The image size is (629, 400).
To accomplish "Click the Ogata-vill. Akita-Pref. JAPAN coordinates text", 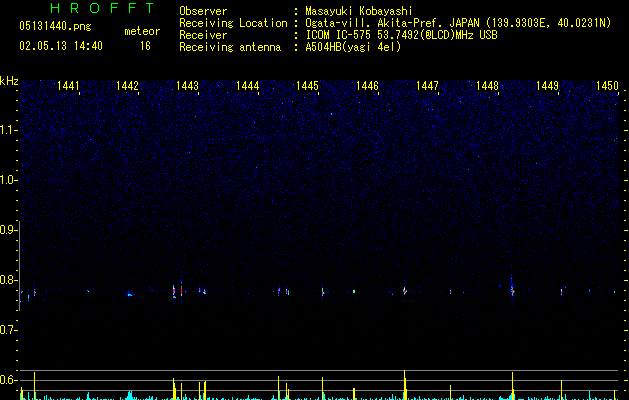I will [x=458, y=23].
